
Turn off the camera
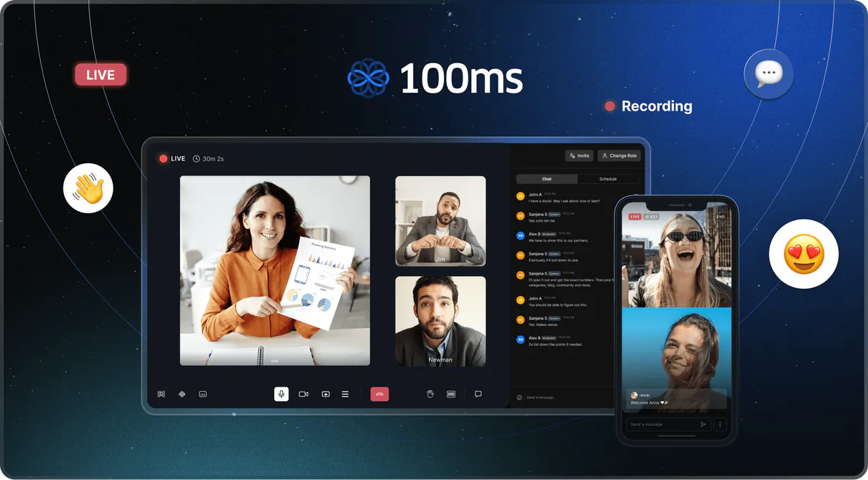303,394
